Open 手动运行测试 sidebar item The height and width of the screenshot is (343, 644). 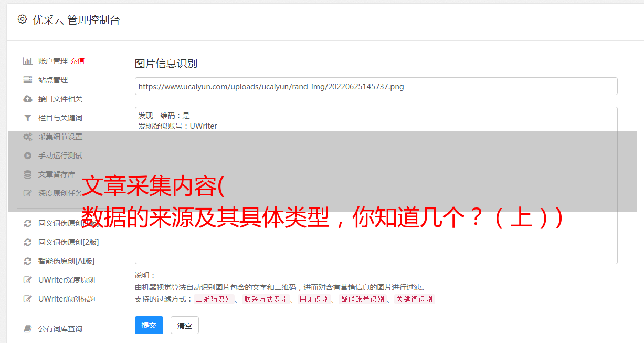(x=60, y=155)
